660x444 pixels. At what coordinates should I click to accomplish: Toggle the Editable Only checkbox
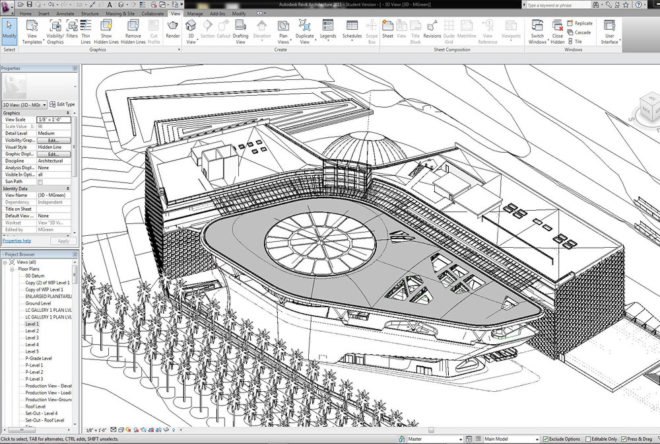click(588, 439)
